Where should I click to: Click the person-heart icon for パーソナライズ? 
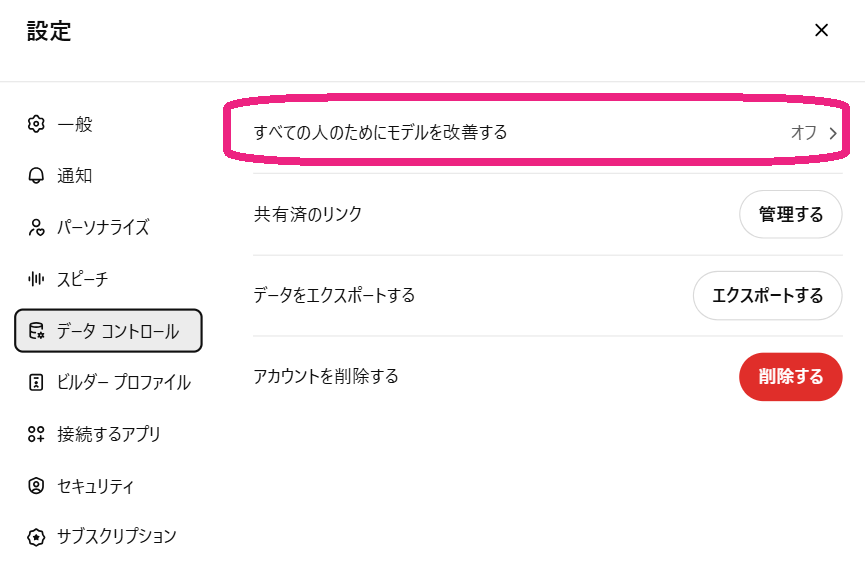[x=36, y=227]
